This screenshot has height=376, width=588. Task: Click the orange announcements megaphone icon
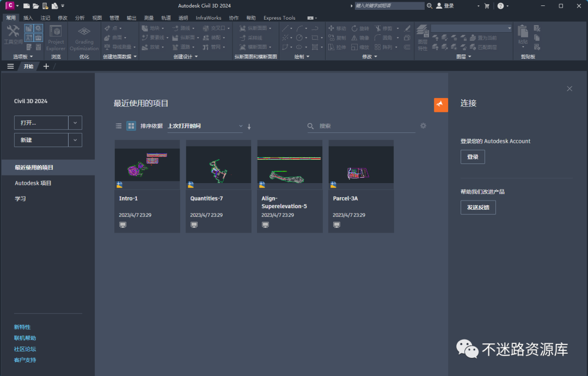pyautogui.click(x=441, y=105)
